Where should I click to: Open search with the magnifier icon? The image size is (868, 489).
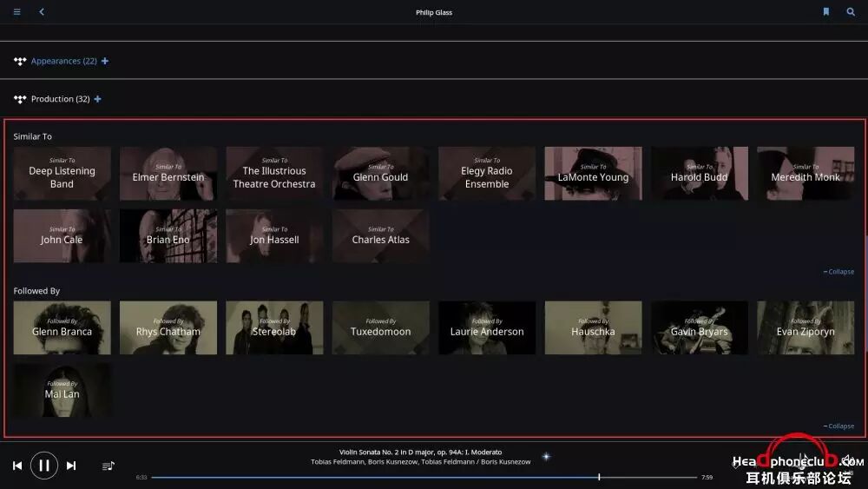click(851, 11)
